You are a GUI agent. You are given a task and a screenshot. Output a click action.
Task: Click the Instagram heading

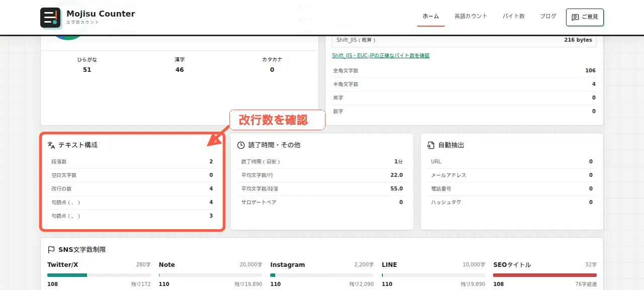coord(287,264)
